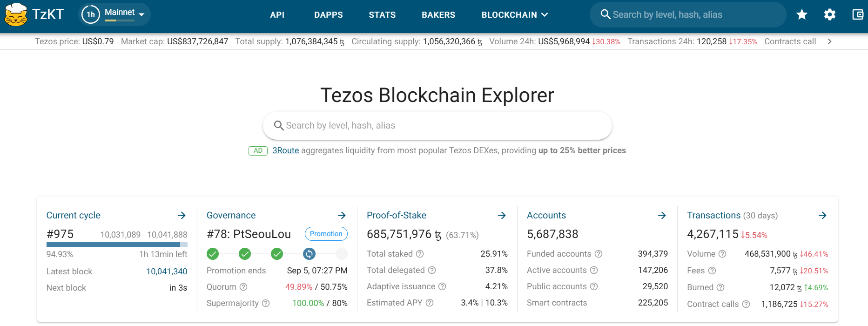Show Public accounts help icon
The width and height of the screenshot is (868, 326).
coord(594,286)
